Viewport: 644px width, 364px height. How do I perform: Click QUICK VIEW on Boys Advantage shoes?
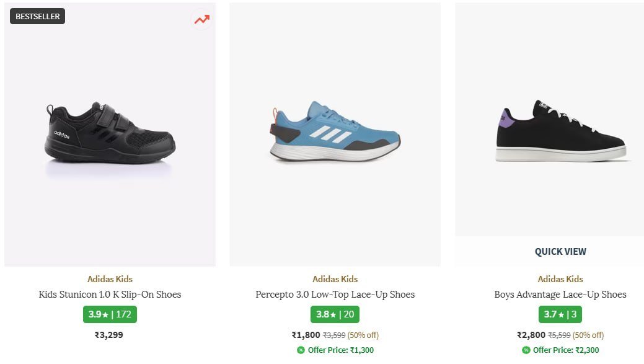[x=560, y=252]
